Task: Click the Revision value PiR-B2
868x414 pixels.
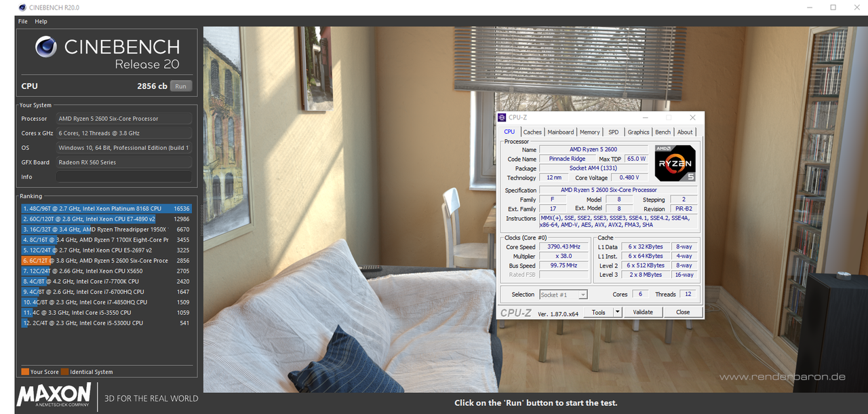Action: pyautogui.click(x=683, y=209)
